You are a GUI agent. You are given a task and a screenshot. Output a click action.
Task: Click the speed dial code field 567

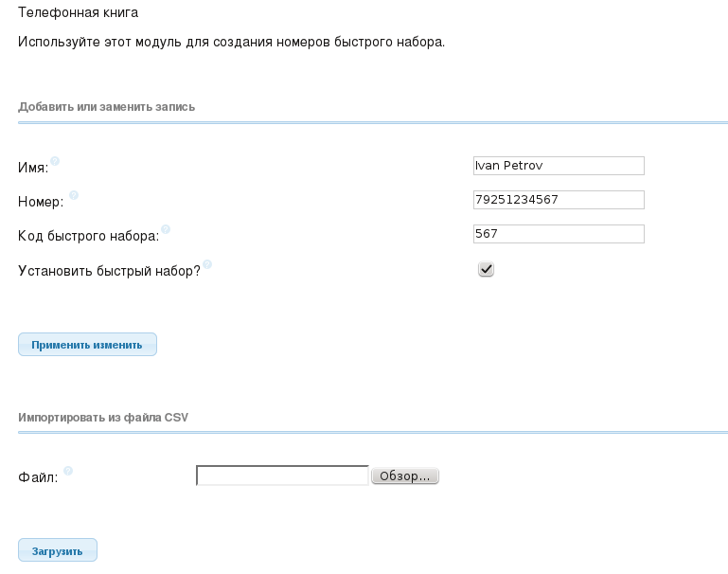click(x=559, y=234)
